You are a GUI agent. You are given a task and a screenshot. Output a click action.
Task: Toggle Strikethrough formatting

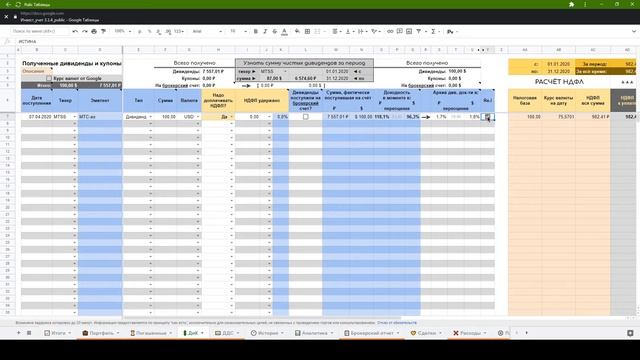click(x=274, y=31)
